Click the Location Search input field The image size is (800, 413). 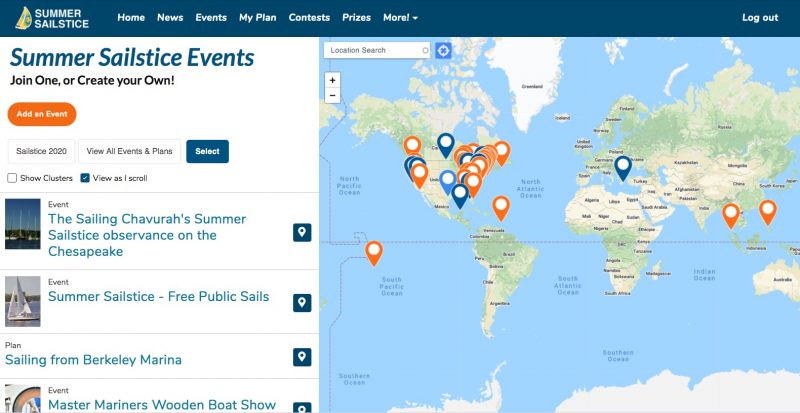(x=377, y=50)
